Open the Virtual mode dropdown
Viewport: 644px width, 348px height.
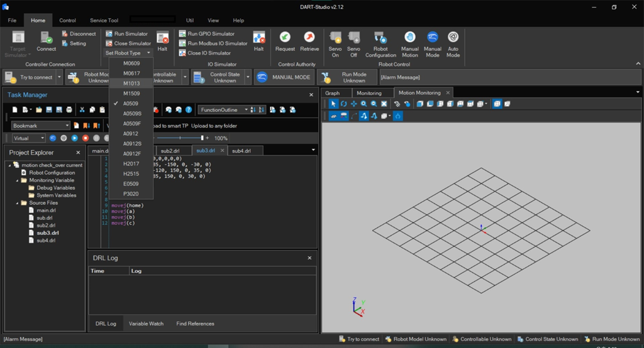tap(28, 138)
